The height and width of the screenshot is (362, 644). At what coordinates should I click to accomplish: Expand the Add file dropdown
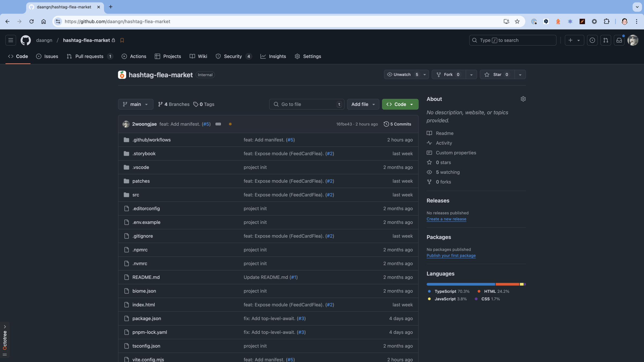[x=363, y=104]
